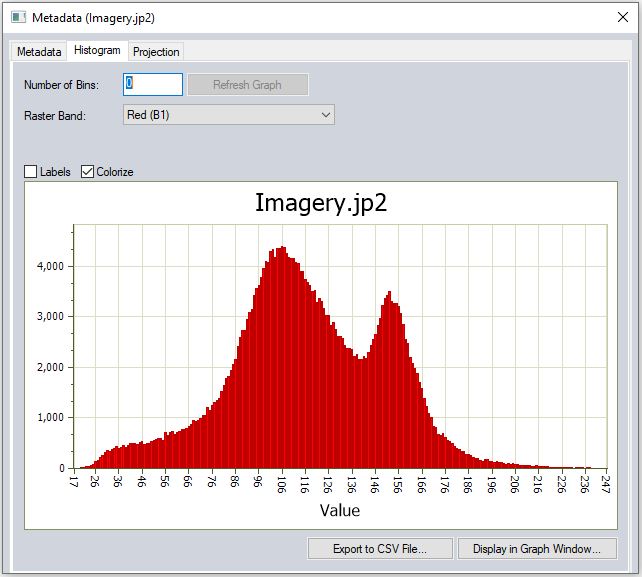This screenshot has height=577, width=642.
Task: Uncheck the Colorize checkbox
Action: tap(88, 172)
